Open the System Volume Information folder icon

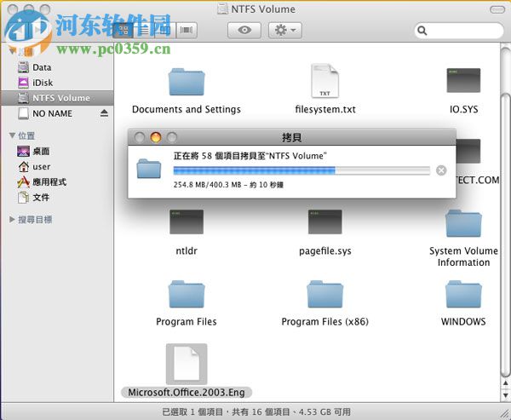point(463,223)
